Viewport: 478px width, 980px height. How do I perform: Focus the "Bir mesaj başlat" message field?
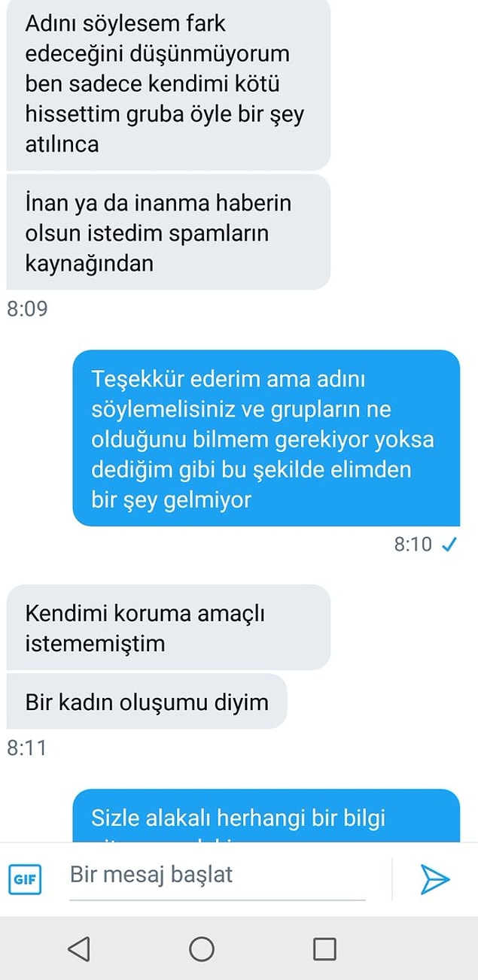tap(218, 876)
